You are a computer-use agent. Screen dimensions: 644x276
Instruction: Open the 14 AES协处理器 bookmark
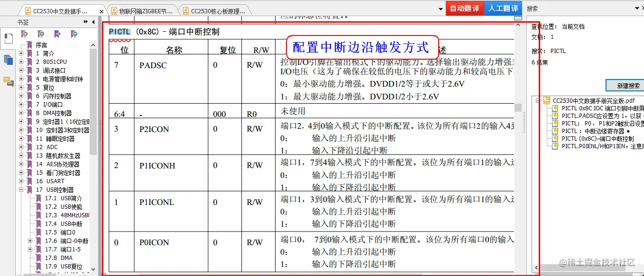[x=57, y=164]
